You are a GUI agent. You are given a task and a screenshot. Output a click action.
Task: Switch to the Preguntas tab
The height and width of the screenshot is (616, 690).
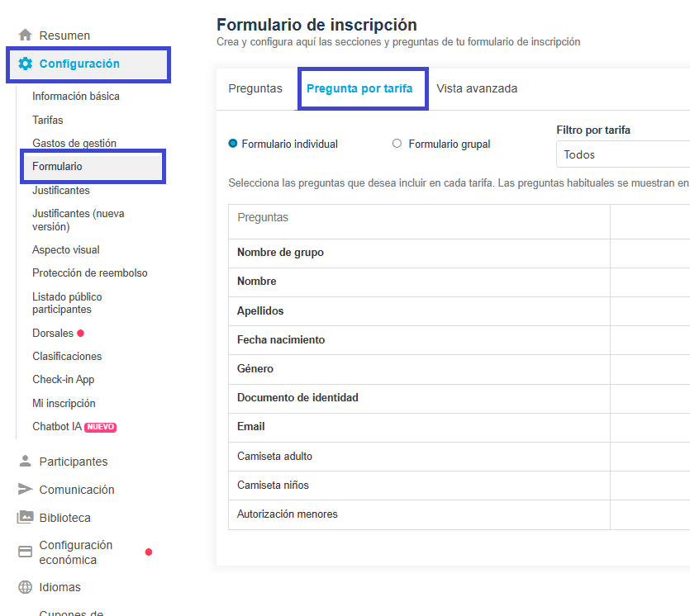pos(255,88)
